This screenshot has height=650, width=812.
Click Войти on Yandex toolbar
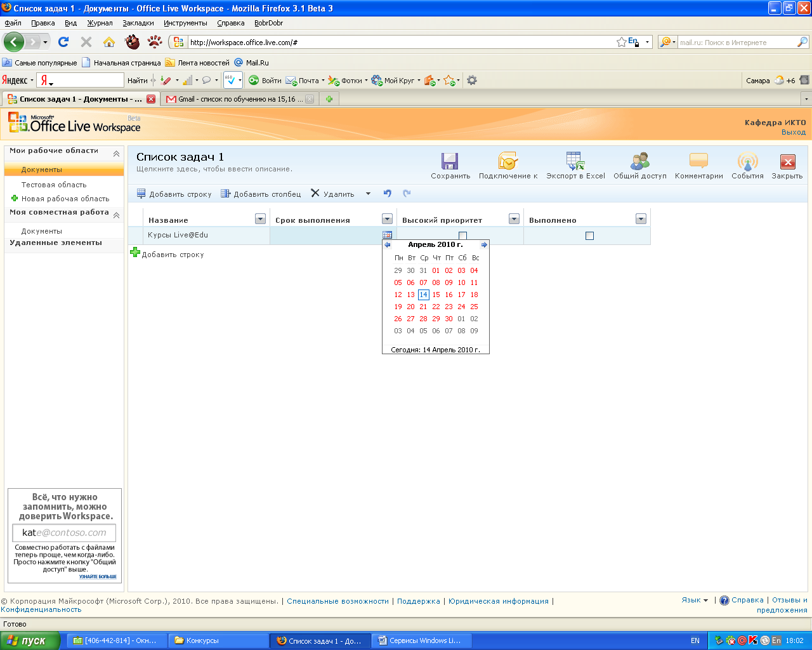click(x=265, y=81)
